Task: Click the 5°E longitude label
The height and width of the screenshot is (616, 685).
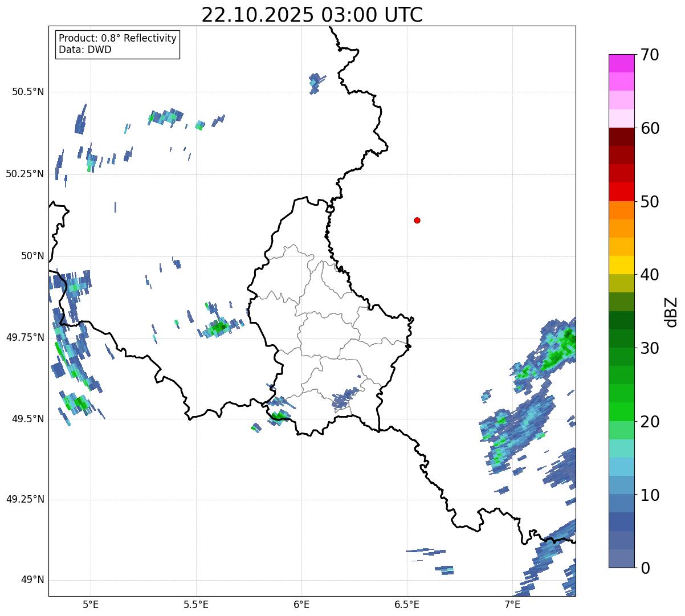Action: tap(91, 604)
